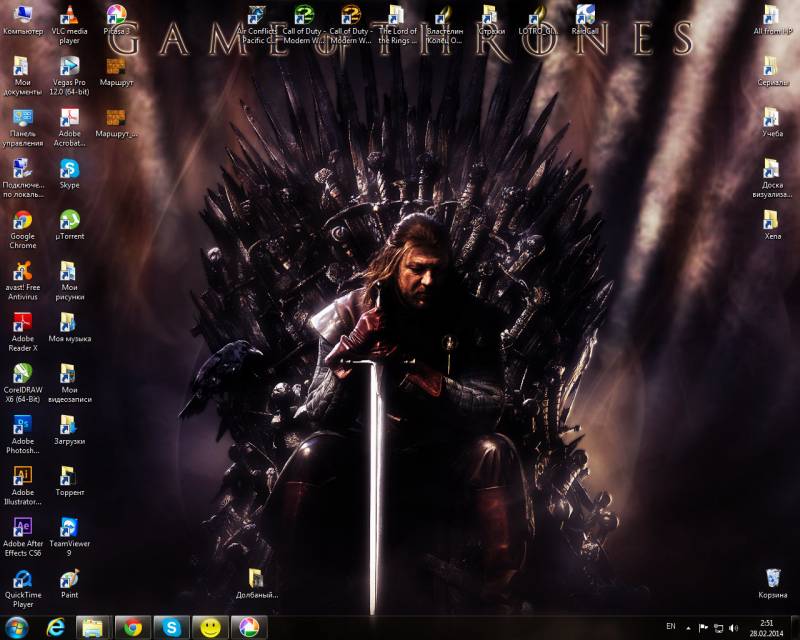Click the EN language indicator
800x640 pixels.
click(x=671, y=626)
